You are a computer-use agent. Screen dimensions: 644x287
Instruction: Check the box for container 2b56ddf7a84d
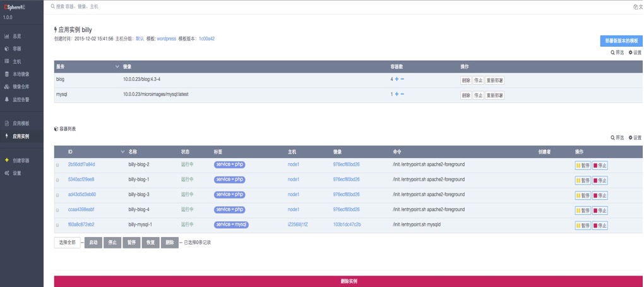[57, 165]
